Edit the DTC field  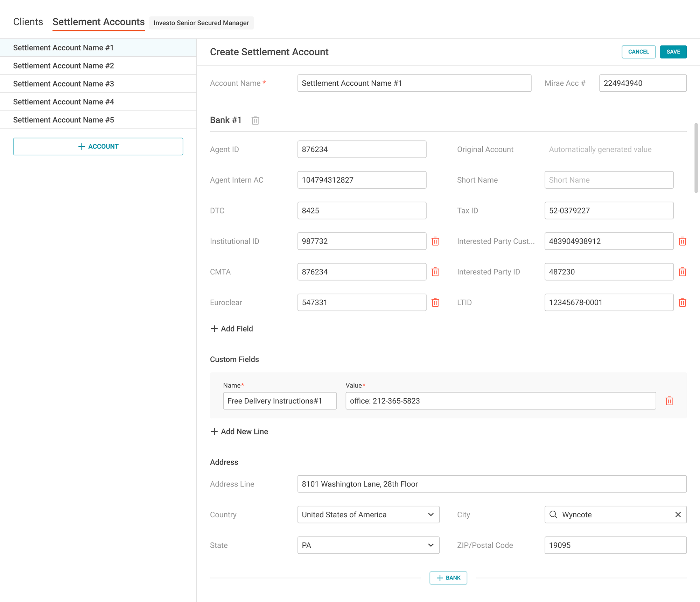pos(362,211)
